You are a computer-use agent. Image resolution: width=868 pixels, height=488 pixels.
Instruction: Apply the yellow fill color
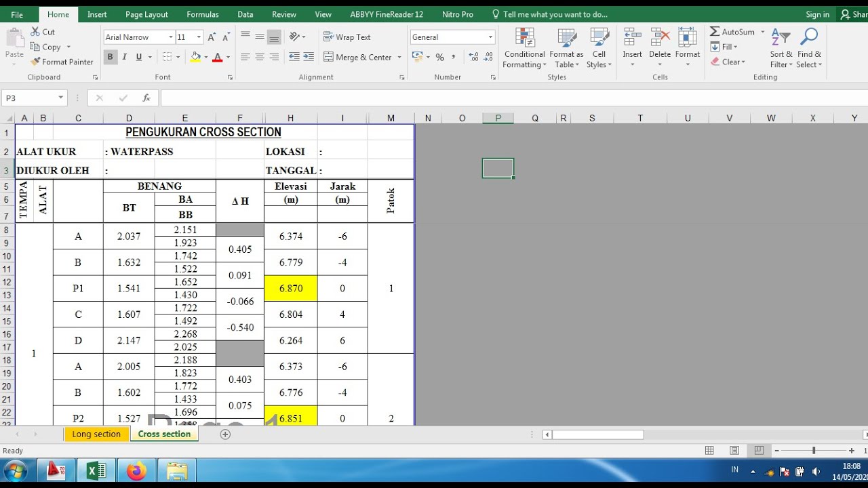pyautogui.click(x=195, y=58)
